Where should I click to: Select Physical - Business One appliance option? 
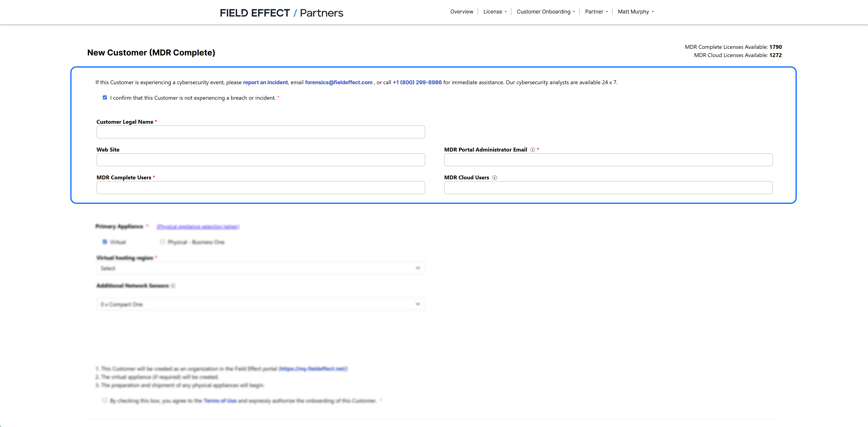pos(162,242)
